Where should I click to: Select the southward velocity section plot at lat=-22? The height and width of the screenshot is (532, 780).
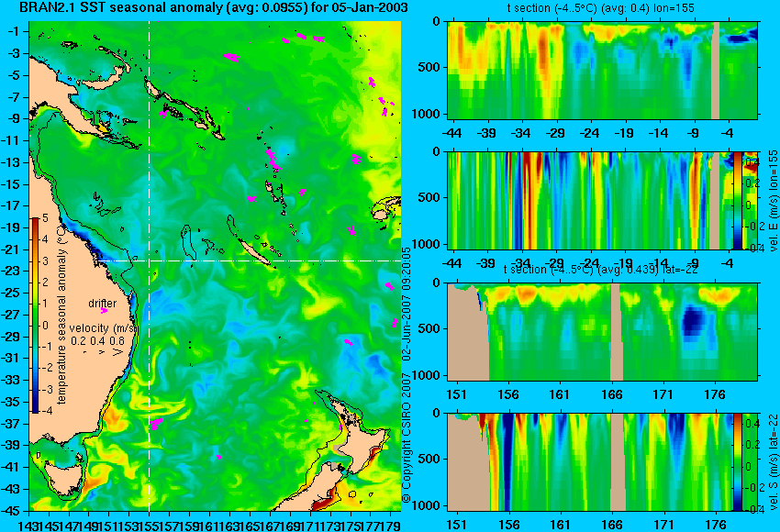pyautogui.click(x=590, y=462)
